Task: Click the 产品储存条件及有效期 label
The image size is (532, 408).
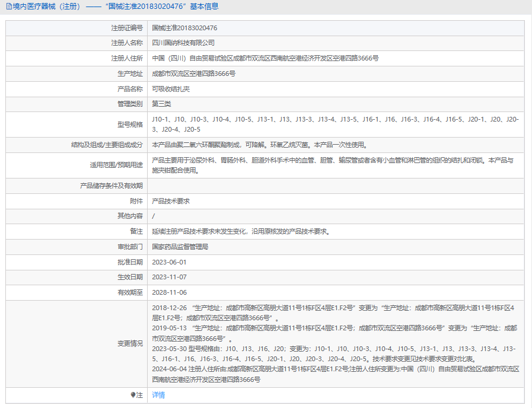Action: click(112, 186)
